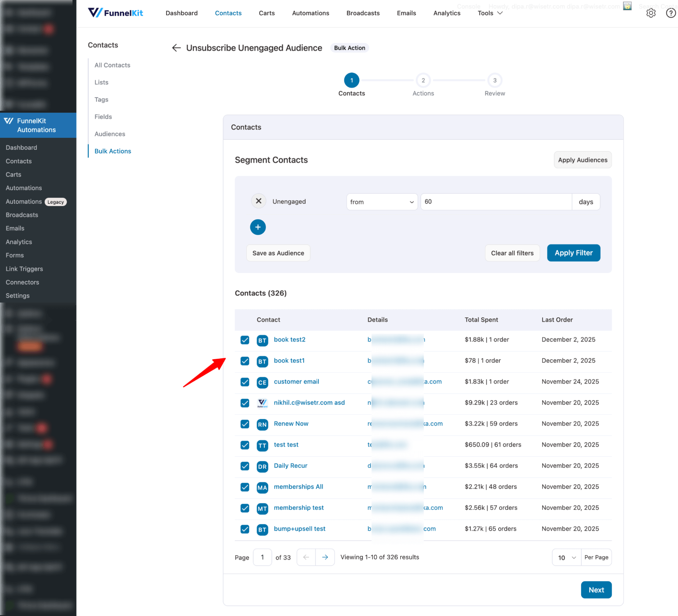Click the nikhil.c@wisetr.com contact avatar
The width and height of the screenshot is (678, 616).
(x=262, y=403)
